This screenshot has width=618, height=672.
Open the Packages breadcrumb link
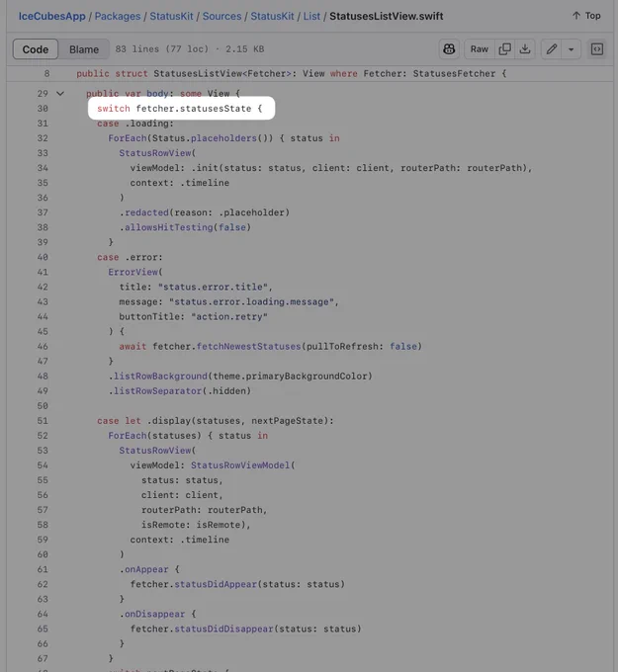click(118, 16)
